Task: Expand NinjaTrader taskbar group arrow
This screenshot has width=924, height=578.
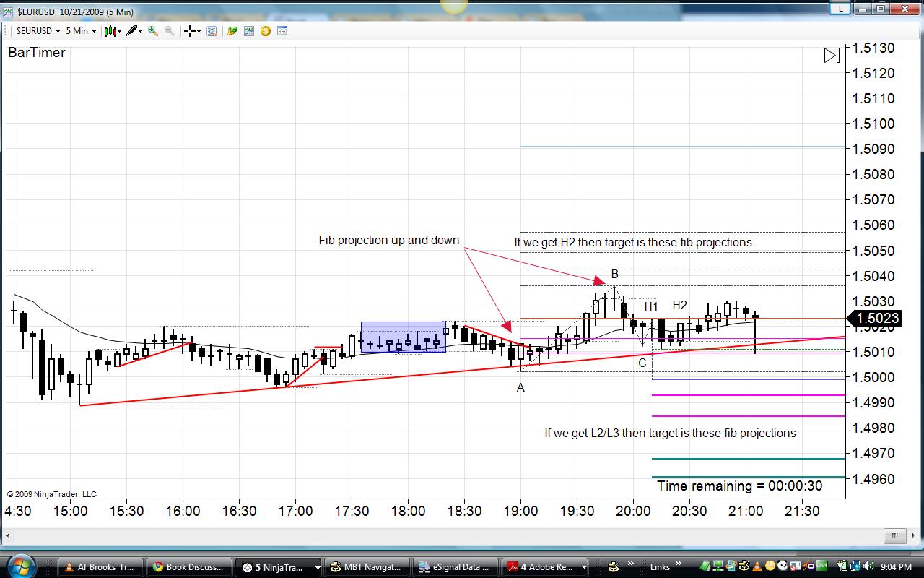Action: point(317,567)
